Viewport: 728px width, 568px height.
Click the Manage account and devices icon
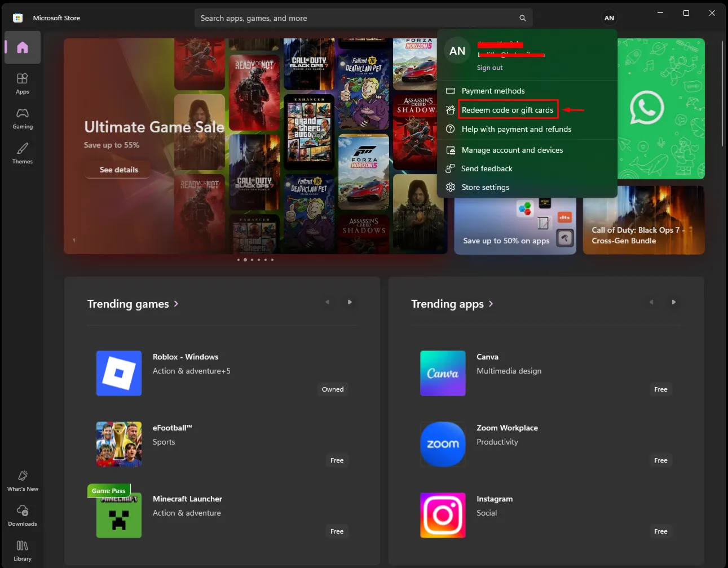point(451,150)
